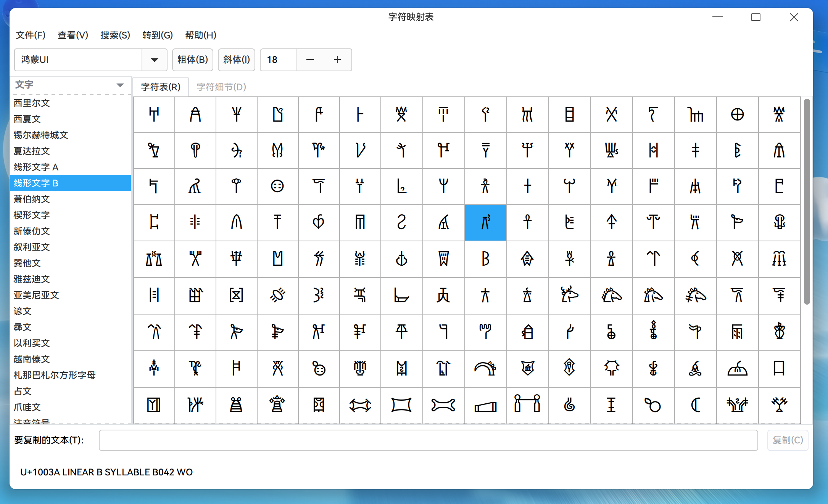
Task: Click the face glyph with inner dots
Action: click(277, 186)
